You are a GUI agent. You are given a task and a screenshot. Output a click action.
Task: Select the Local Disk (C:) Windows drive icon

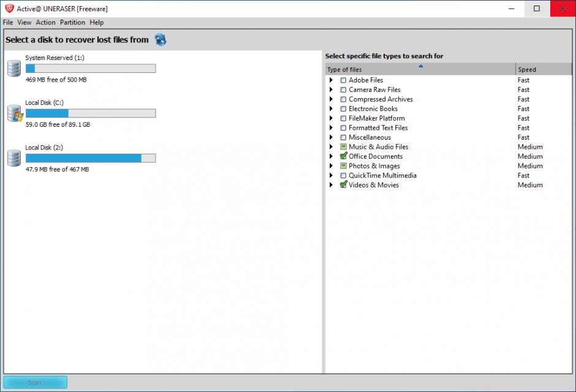[15, 113]
